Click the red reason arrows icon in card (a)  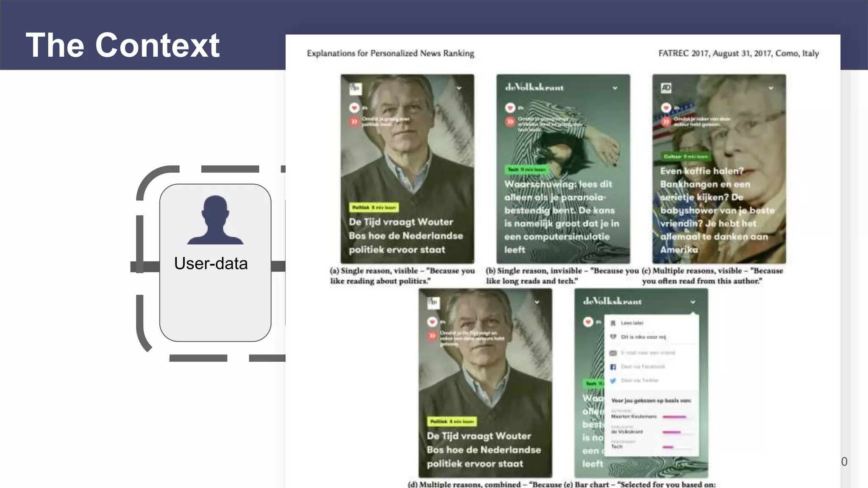354,122
